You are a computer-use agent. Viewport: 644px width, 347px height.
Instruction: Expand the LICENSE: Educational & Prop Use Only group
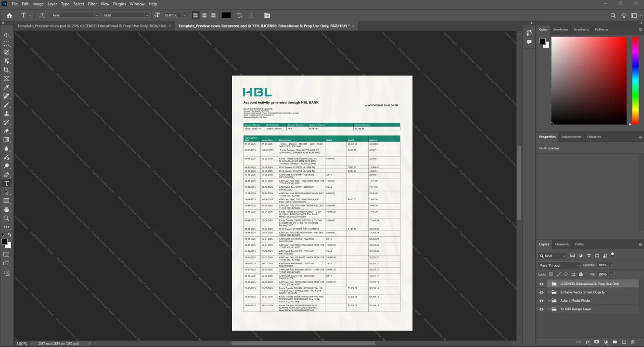pos(548,284)
